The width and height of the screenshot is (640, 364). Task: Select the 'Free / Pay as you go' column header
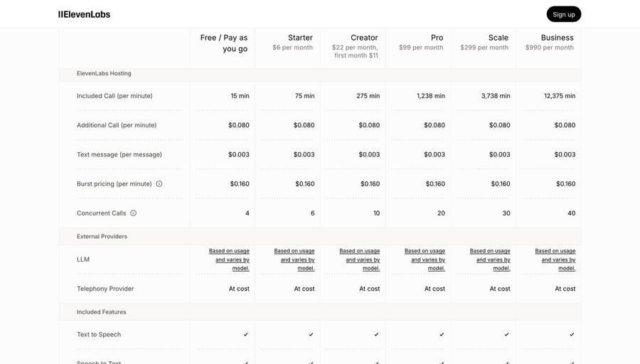coord(224,43)
